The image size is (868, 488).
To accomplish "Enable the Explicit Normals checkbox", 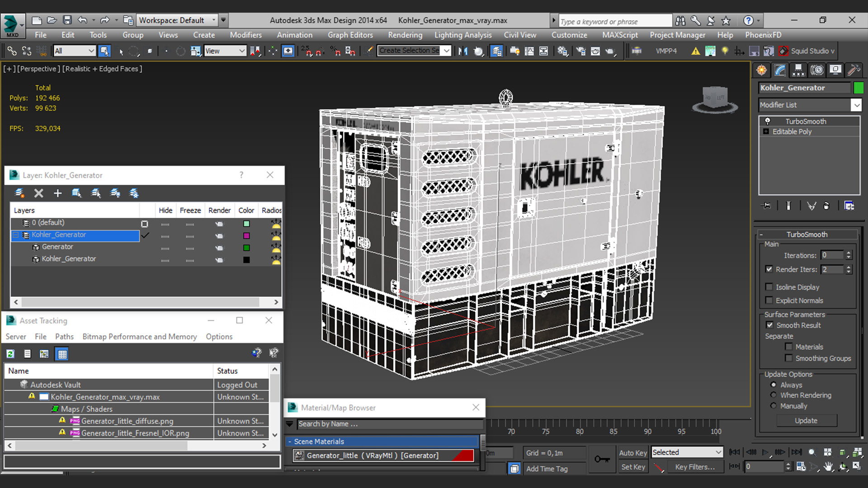I will (x=769, y=300).
